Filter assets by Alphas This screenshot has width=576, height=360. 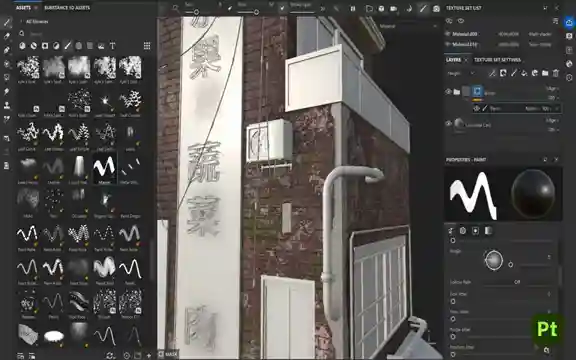point(79,46)
